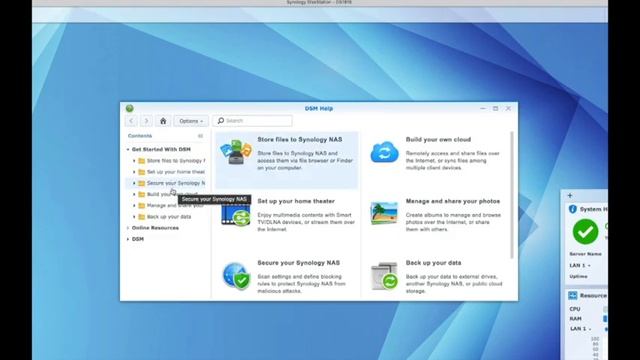Screen dimensions: 640x360
Task: Open Store files to Synology NAS heading
Action: coord(300,140)
